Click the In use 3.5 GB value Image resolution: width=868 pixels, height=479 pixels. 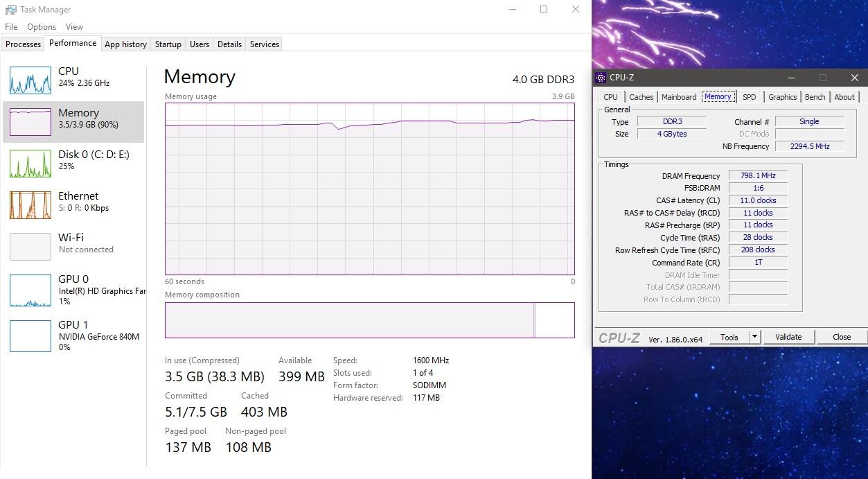[215, 376]
